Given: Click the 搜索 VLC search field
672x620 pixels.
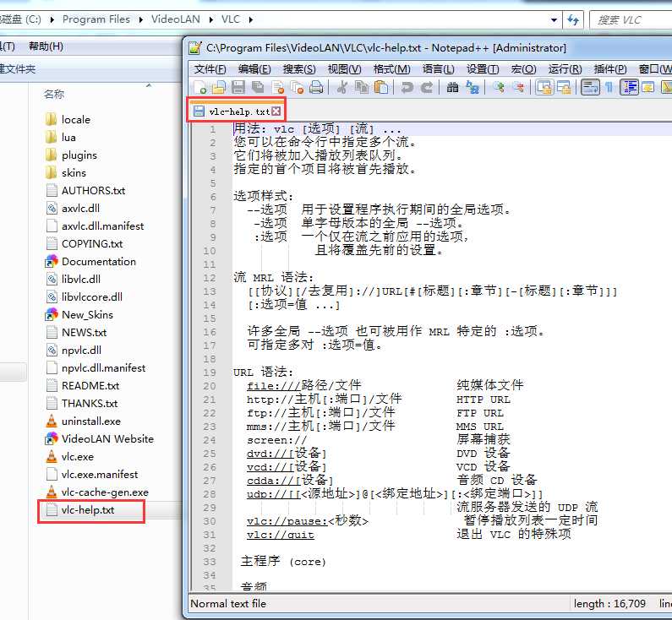Looking at the screenshot, I should (x=630, y=19).
